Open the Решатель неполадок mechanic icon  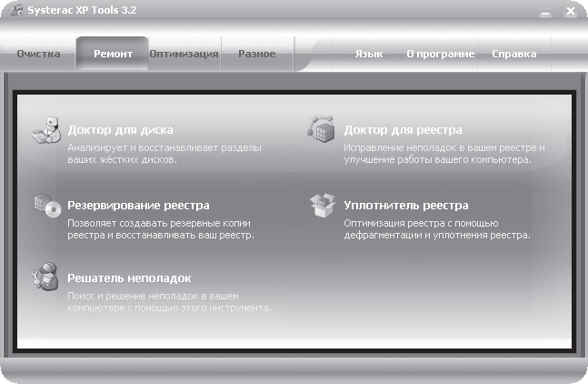(45, 277)
